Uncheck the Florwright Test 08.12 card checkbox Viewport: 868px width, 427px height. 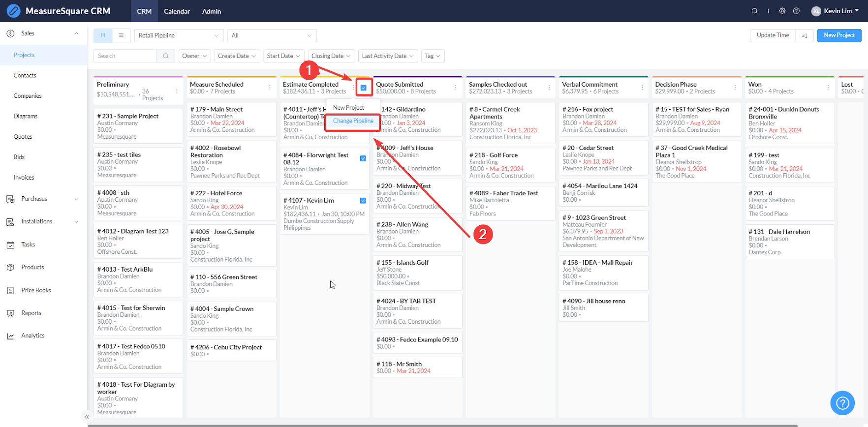tap(363, 158)
